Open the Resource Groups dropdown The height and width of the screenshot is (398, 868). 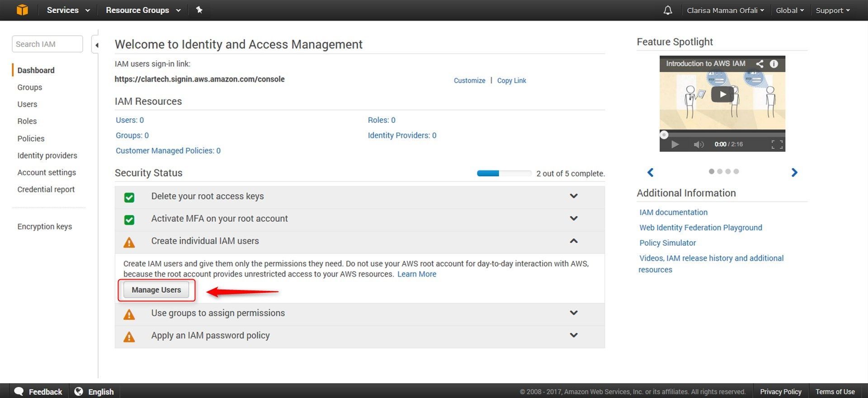[x=143, y=10]
